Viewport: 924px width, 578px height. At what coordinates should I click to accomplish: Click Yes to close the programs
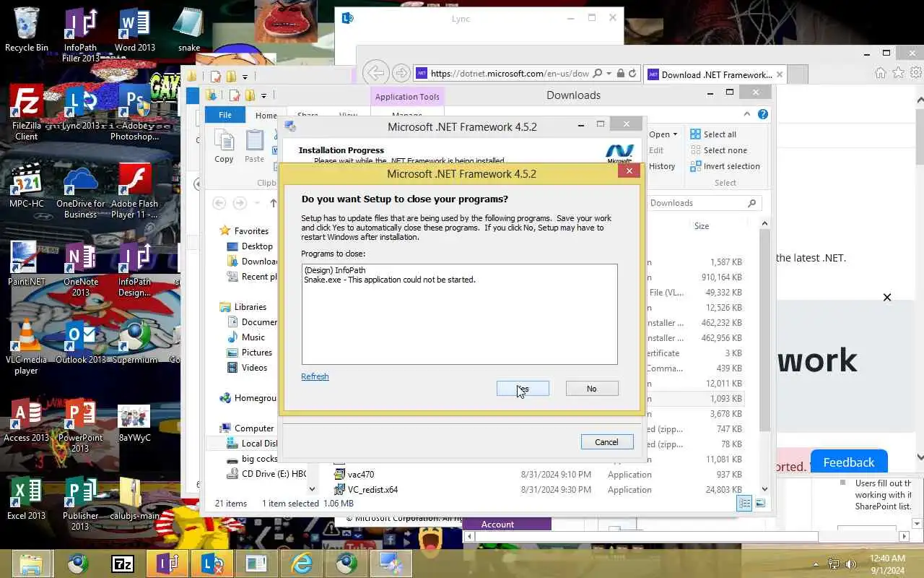(523, 389)
